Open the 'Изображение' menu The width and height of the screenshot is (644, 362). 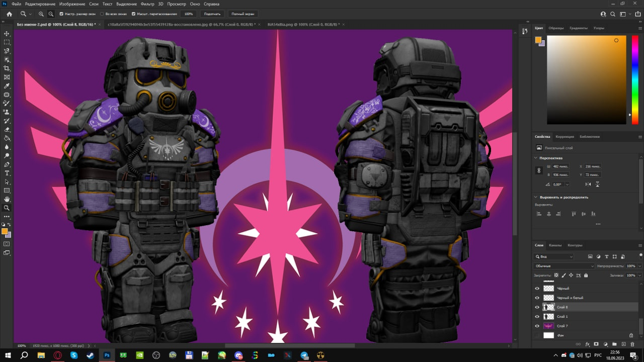pos(72,4)
